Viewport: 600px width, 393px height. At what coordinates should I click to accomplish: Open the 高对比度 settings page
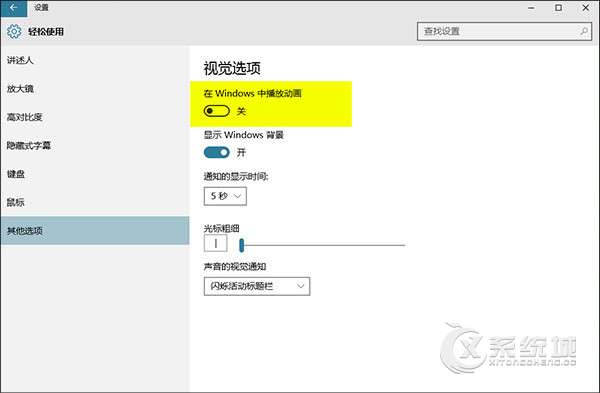coord(95,117)
